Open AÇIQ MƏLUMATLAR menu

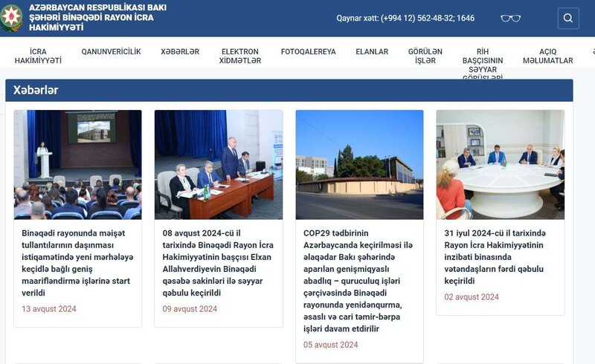[x=548, y=56]
